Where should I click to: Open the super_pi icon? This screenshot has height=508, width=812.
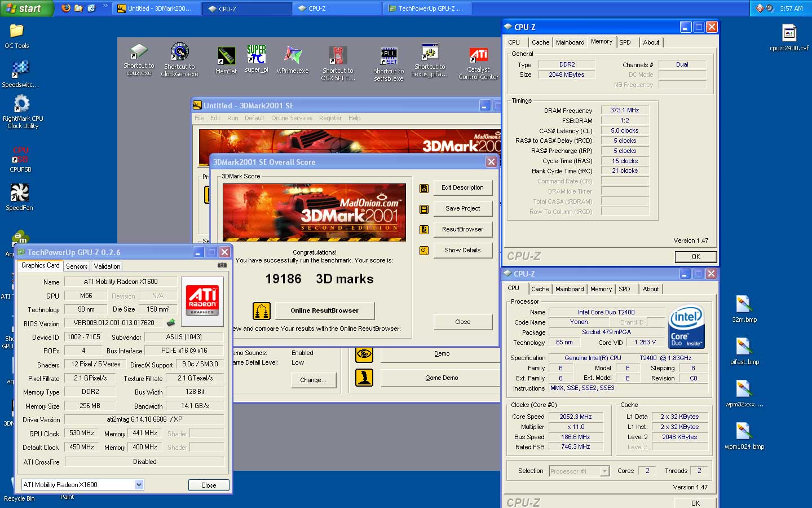coord(257,55)
